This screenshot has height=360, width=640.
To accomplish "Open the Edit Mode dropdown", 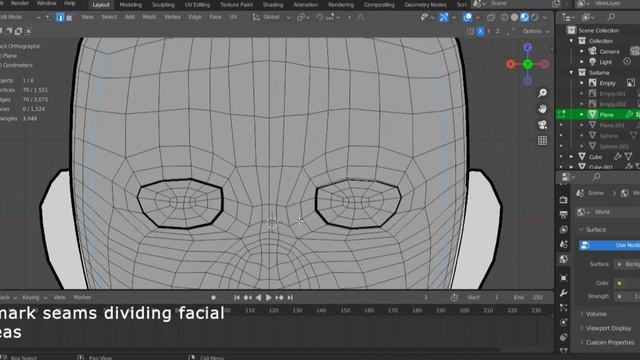I will [20, 17].
